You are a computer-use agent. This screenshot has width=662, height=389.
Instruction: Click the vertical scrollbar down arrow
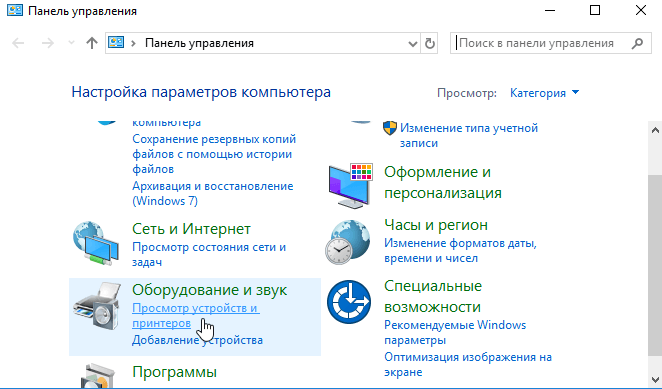pos(655,380)
